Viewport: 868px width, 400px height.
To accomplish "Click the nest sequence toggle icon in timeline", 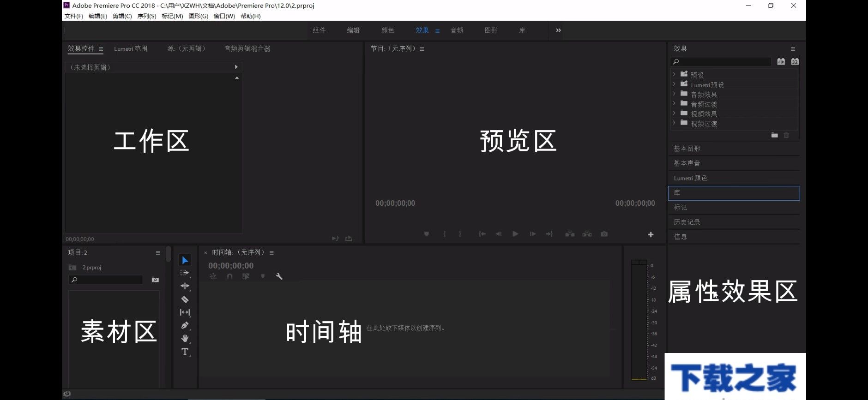I will pyautogui.click(x=213, y=276).
